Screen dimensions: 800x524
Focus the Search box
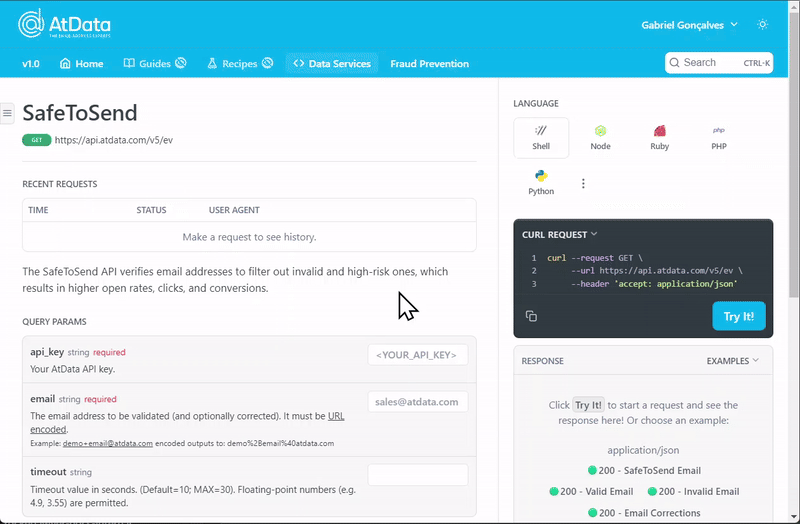(x=718, y=63)
